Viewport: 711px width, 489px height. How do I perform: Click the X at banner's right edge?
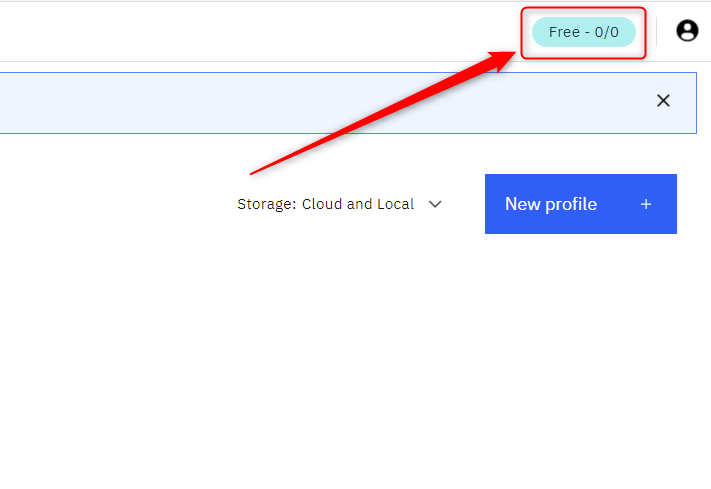tap(663, 100)
